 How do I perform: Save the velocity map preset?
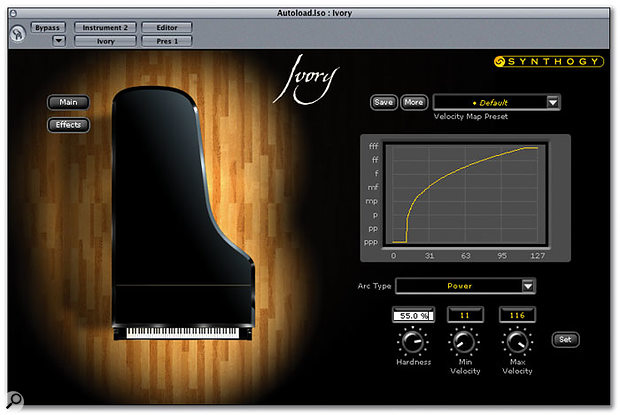click(384, 102)
